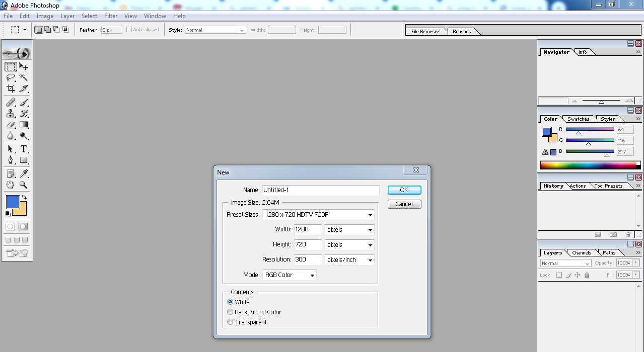
Task: Select the Rectangle shape tool
Action: coord(24,160)
